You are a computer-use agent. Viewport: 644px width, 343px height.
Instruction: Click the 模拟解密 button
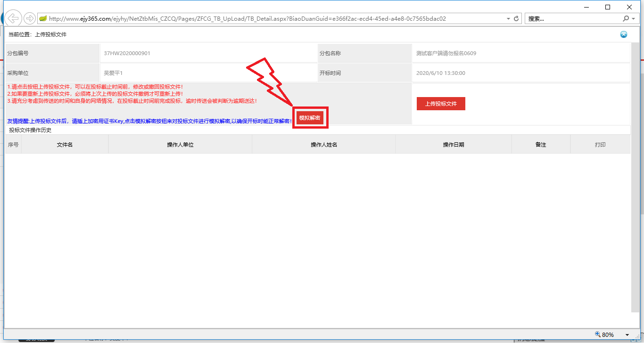click(x=310, y=118)
